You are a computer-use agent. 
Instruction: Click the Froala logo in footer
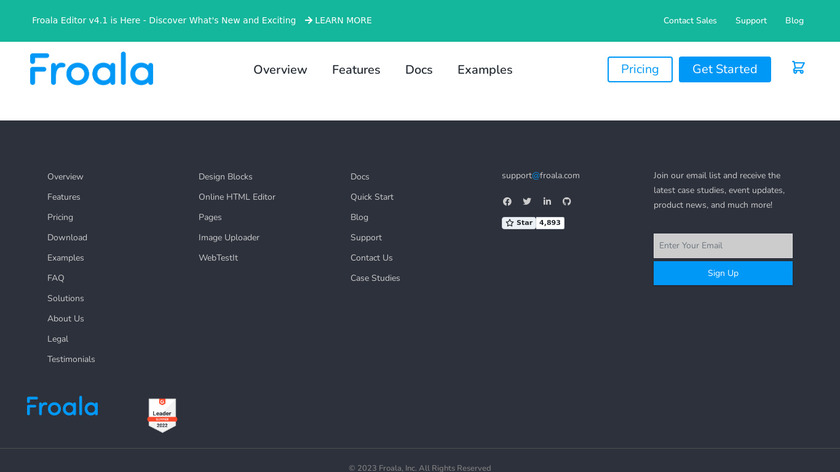pyautogui.click(x=63, y=406)
